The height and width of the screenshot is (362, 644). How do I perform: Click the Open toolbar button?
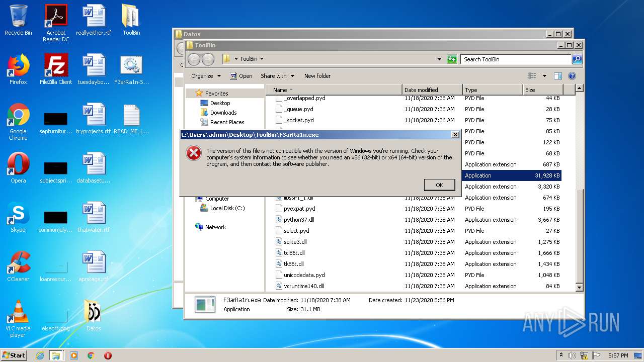pos(242,76)
